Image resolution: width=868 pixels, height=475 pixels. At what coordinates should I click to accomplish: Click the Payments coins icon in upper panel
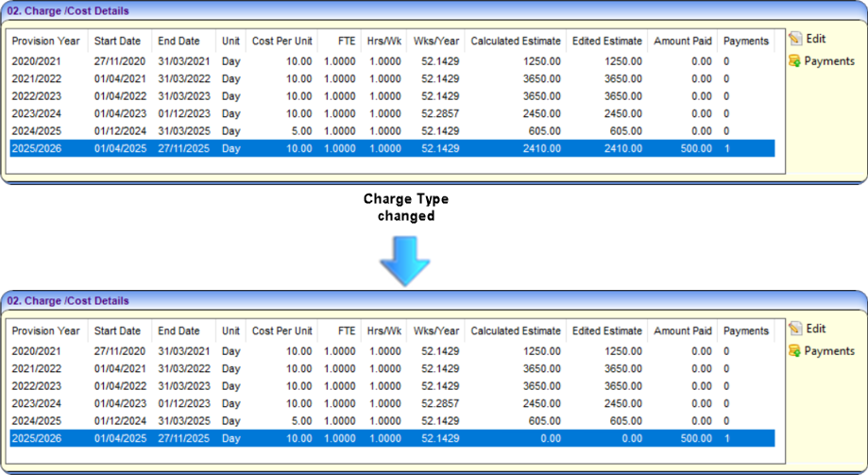tap(795, 61)
